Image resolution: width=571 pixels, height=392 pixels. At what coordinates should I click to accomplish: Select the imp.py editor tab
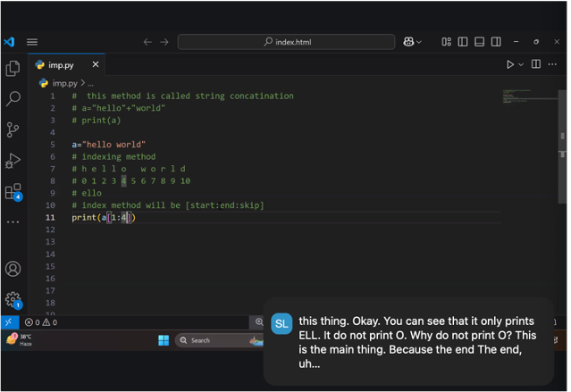point(66,65)
